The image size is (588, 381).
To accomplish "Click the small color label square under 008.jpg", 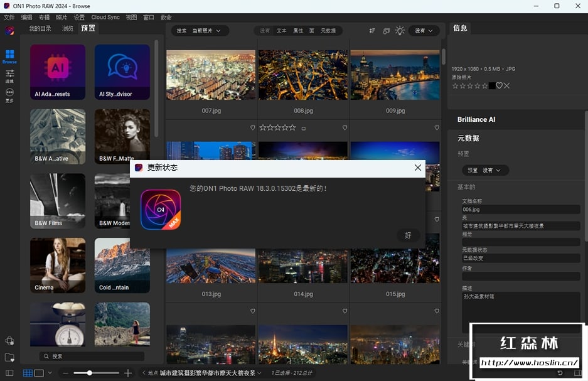I will pos(304,129).
